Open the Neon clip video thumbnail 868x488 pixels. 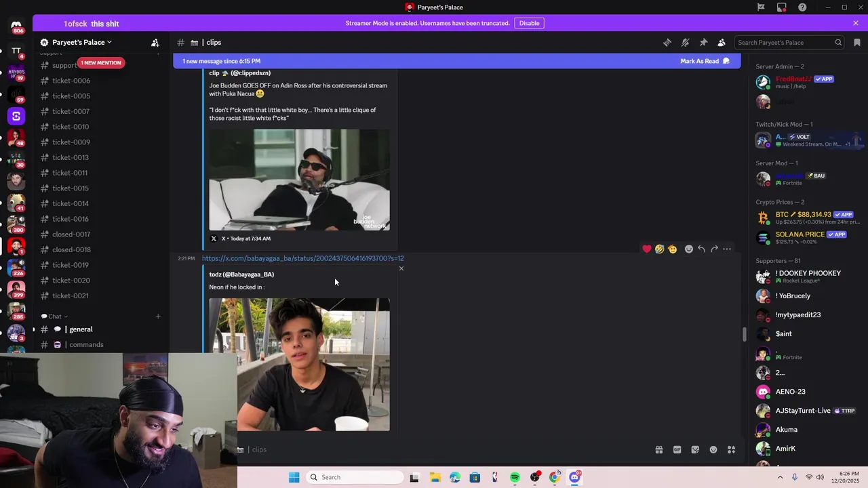(299, 365)
